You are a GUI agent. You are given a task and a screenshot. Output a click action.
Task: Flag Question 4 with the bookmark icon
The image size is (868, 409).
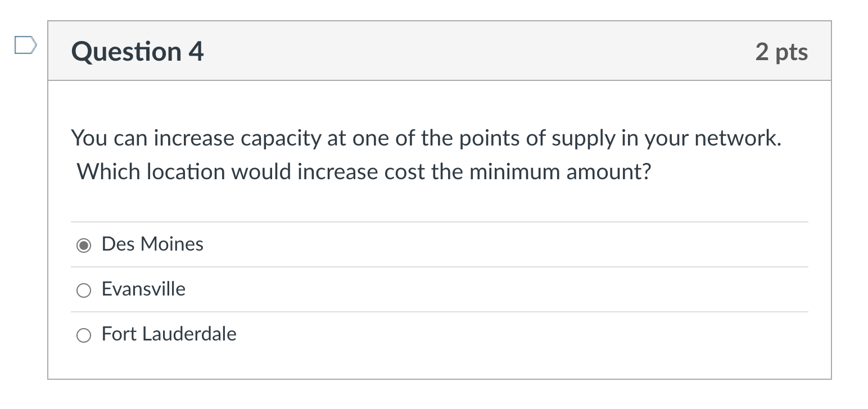tap(25, 45)
